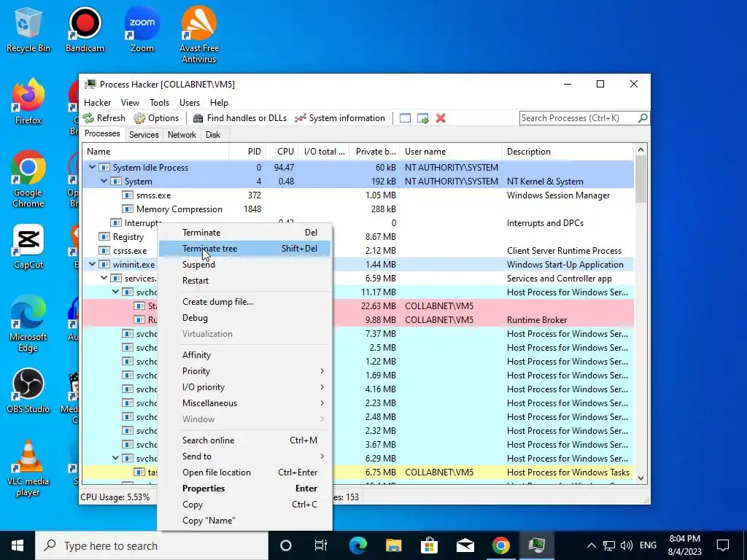Image resolution: width=747 pixels, height=560 pixels.
Task: Open Bandicam desktop icon
Action: (85, 29)
